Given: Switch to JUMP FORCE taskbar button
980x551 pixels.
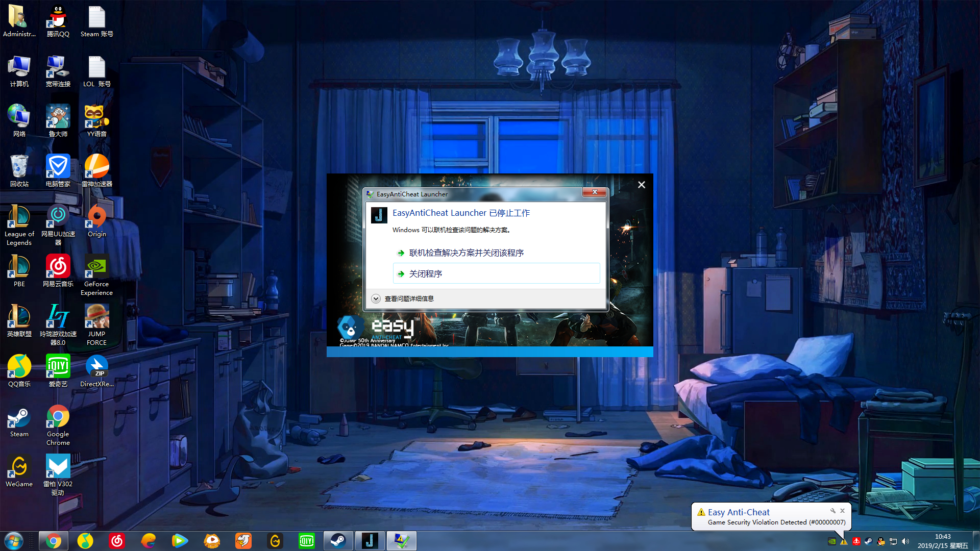Looking at the screenshot, I should click(370, 541).
